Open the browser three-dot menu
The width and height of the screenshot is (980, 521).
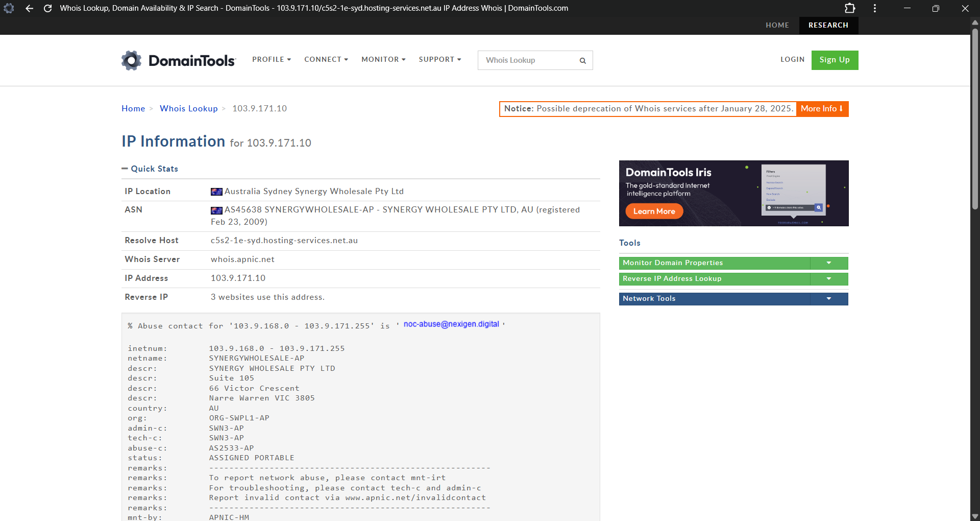pyautogui.click(x=875, y=8)
